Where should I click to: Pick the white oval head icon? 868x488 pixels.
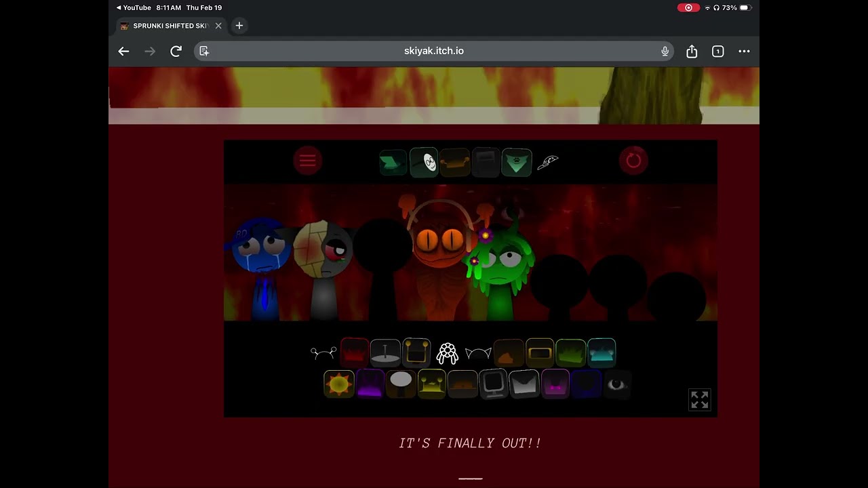pos(401,384)
